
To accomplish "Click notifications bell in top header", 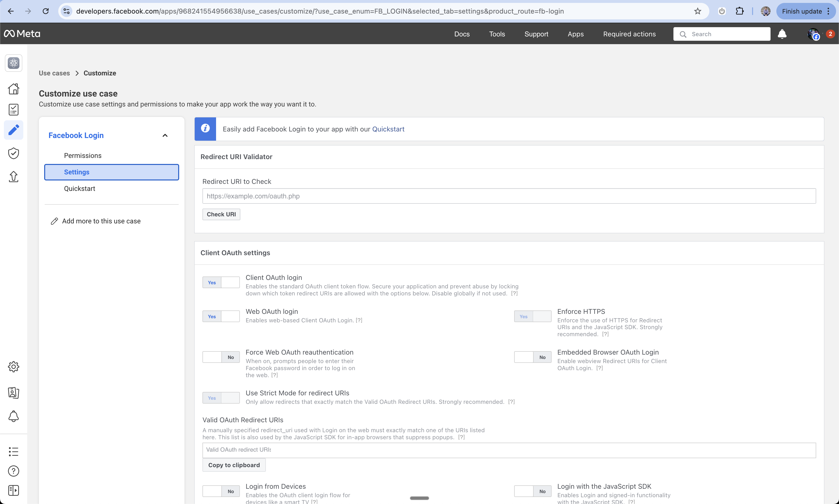I will 782,34.
